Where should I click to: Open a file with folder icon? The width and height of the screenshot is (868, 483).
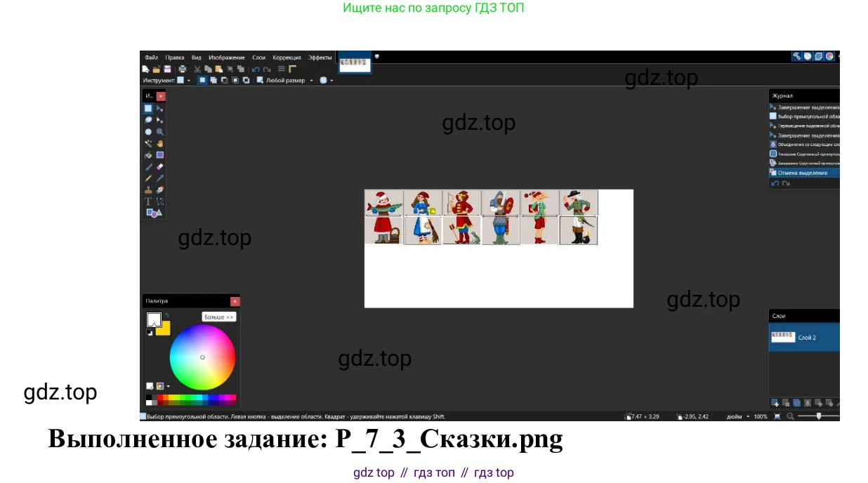[156, 69]
